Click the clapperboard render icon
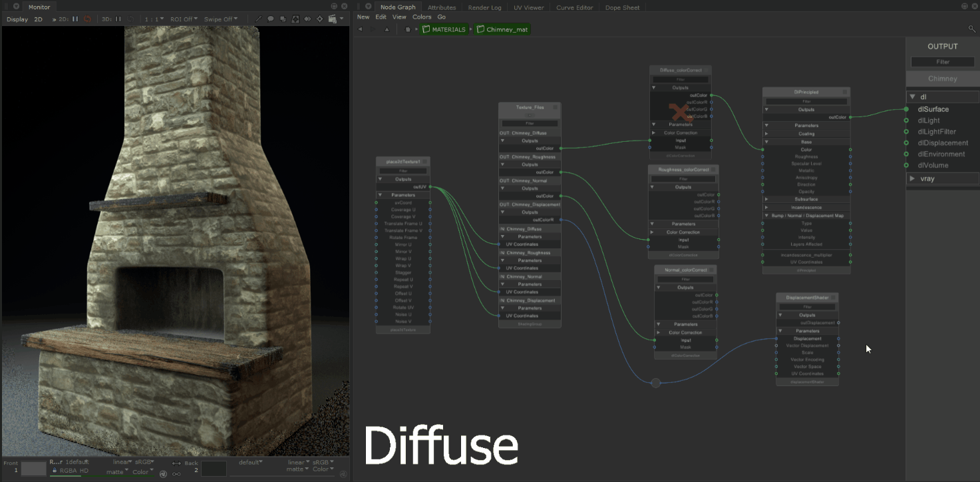The height and width of the screenshot is (482, 980). 332,19
